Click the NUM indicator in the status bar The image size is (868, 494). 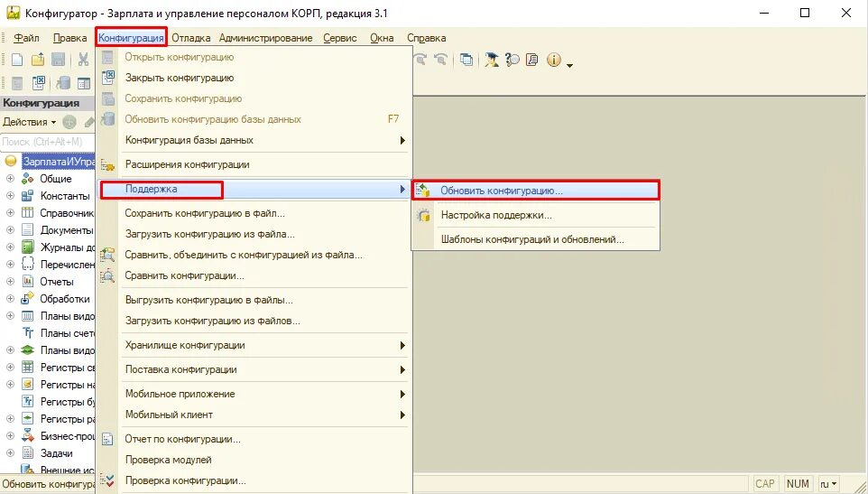click(x=798, y=483)
